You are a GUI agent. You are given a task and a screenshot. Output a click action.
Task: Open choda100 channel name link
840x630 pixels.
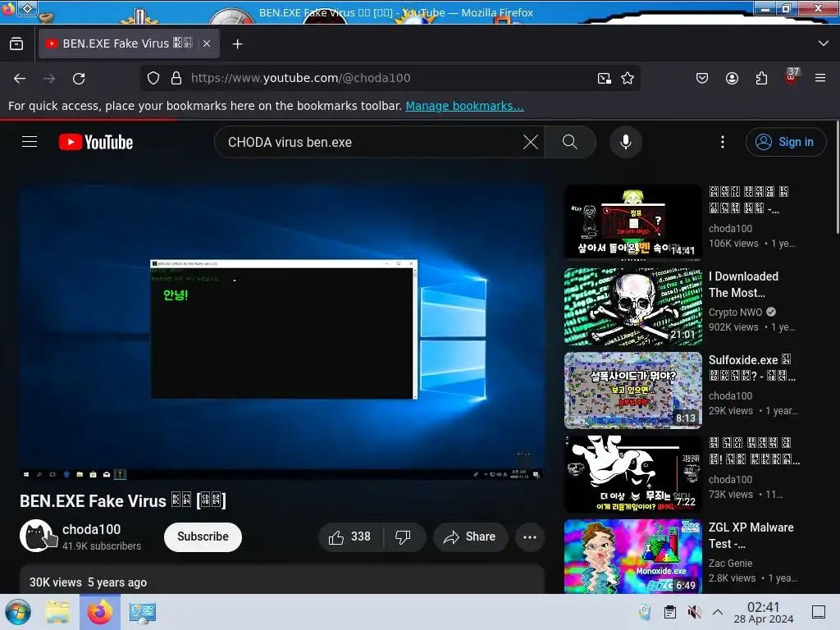92,529
